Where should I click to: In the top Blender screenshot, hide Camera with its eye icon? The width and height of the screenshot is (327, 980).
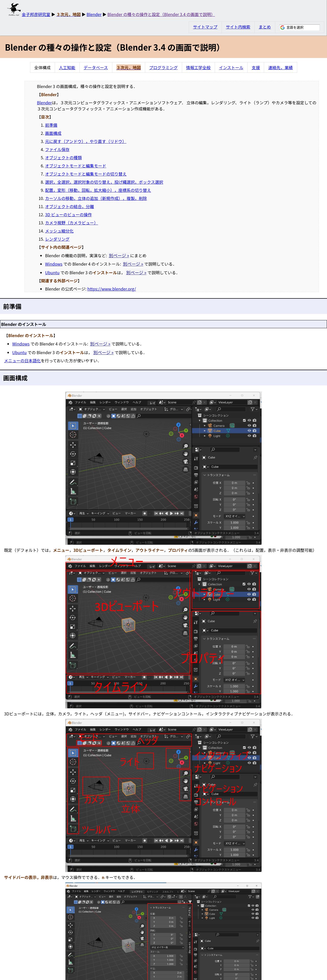(249, 426)
